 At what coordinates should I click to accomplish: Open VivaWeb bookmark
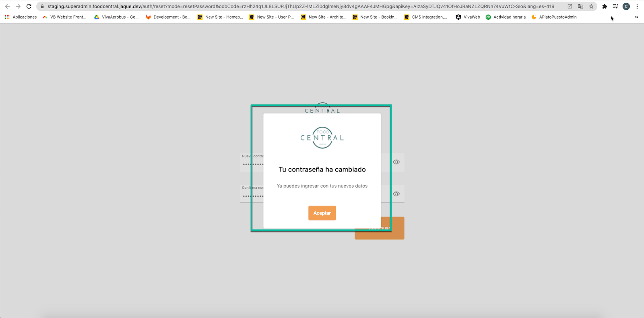[x=468, y=17]
